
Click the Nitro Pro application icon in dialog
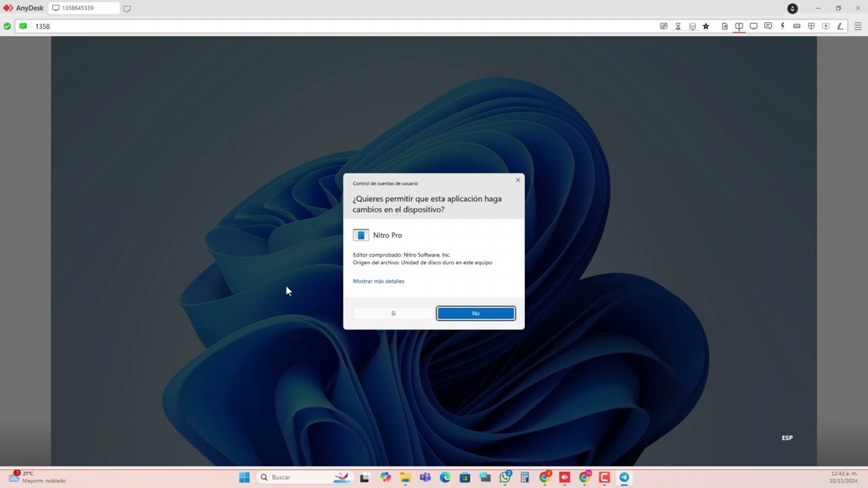361,235
